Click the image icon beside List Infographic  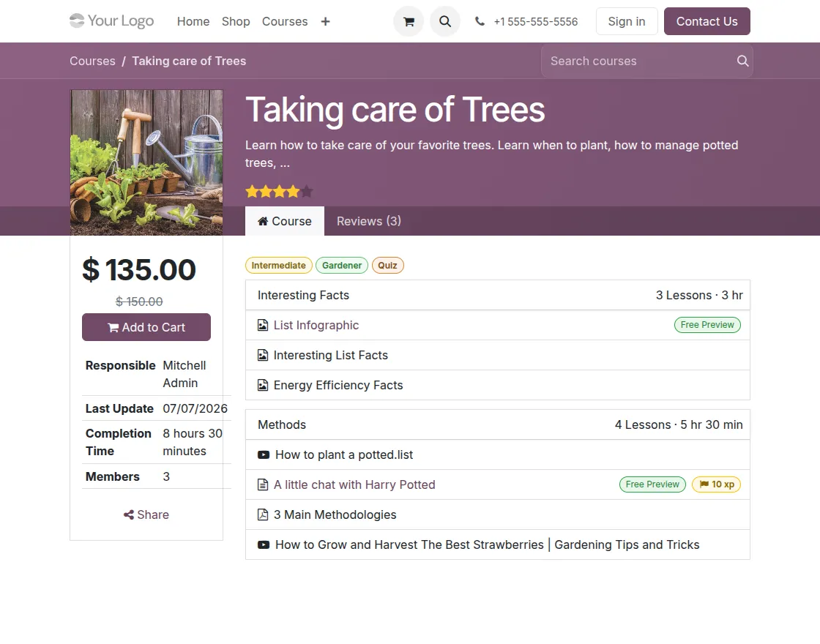click(x=263, y=325)
